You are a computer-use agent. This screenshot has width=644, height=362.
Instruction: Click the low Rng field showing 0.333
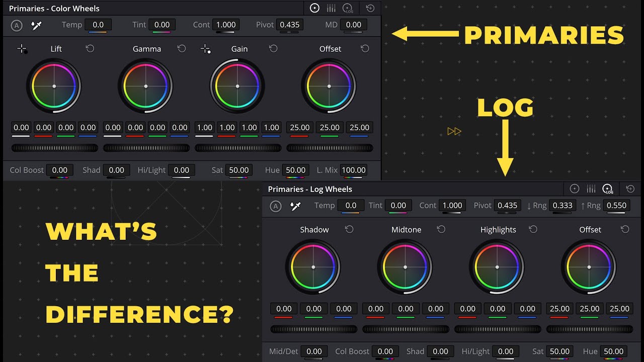[x=562, y=206]
